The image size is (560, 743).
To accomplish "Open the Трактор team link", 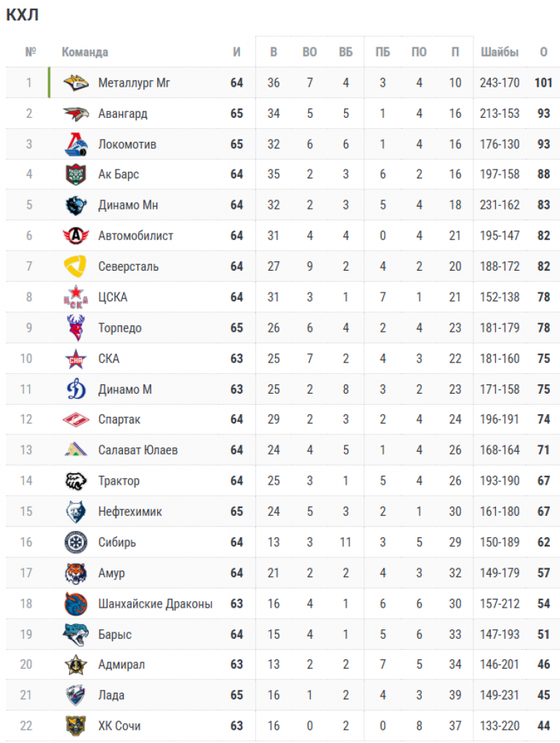I will (x=119, y=481).
